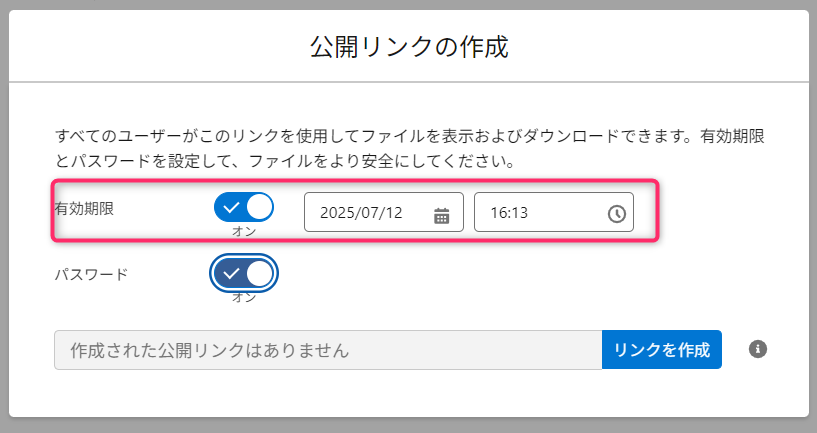The image size is (817, 433).
Task: Open the clock icon time picker
Action: point(616,214)
